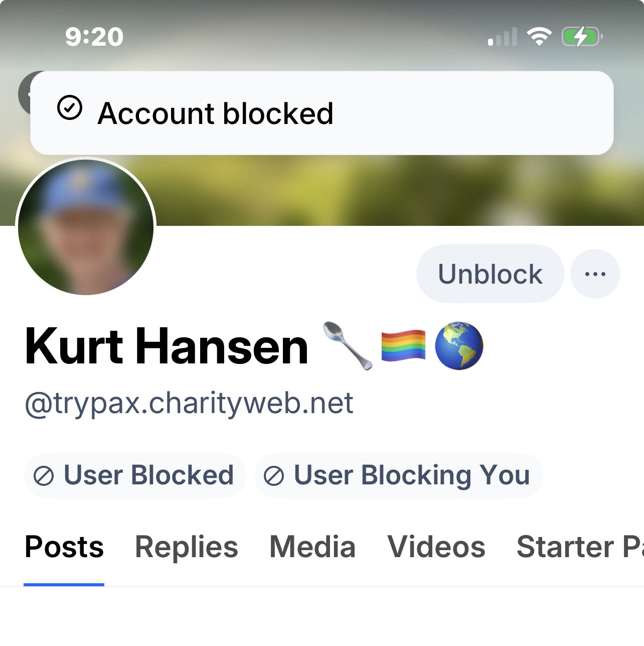
Task: Switch to the Replies tab
Action: (x=187, y=547)
